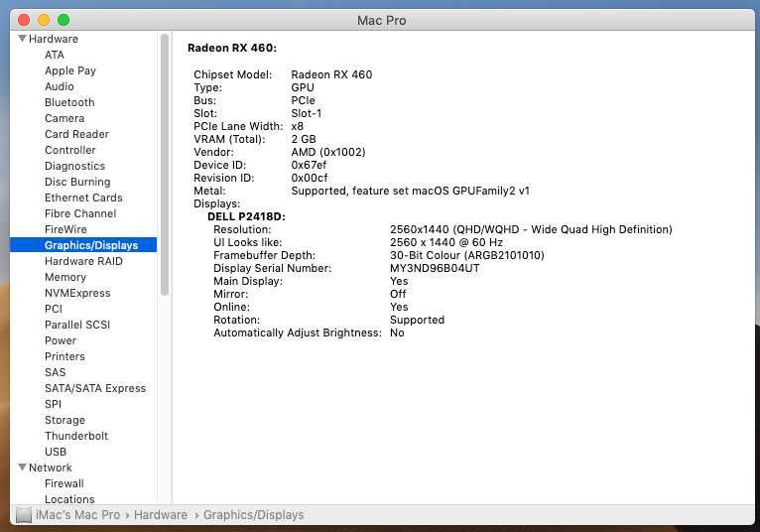The width and height of the screenshot is (760, 532).
Task: Collapse the Hardware section triangle
Action: pyautogui.click(x=22, y=39)
